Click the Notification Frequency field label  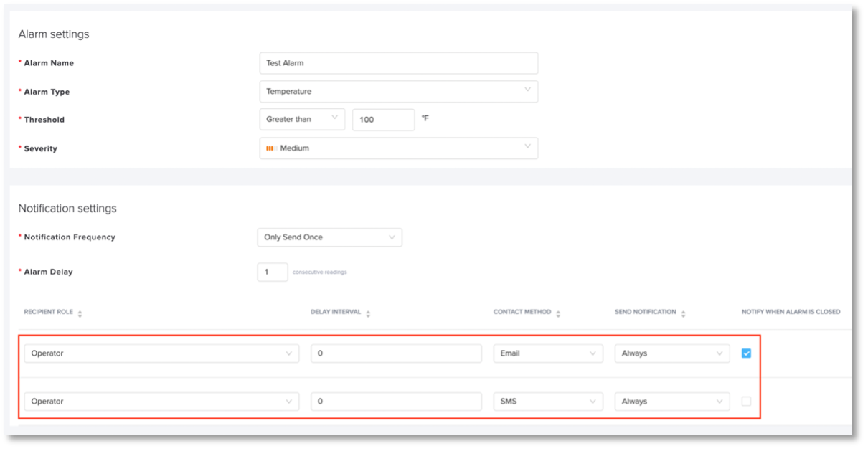(70, 237)
